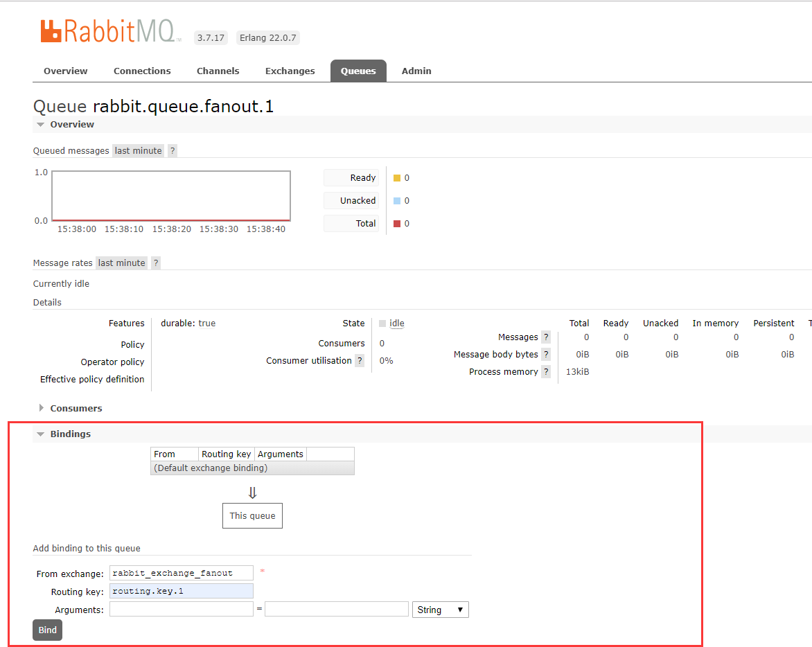Screen dimensions: 812x647
Task: Click the durable true feature text
Action: pos(188,323)
